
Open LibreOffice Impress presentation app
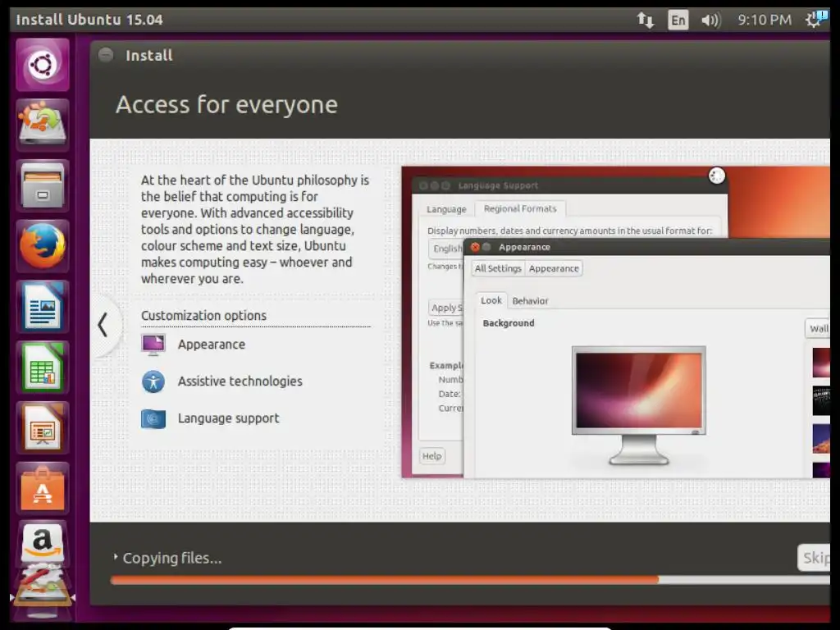point(43,427)
